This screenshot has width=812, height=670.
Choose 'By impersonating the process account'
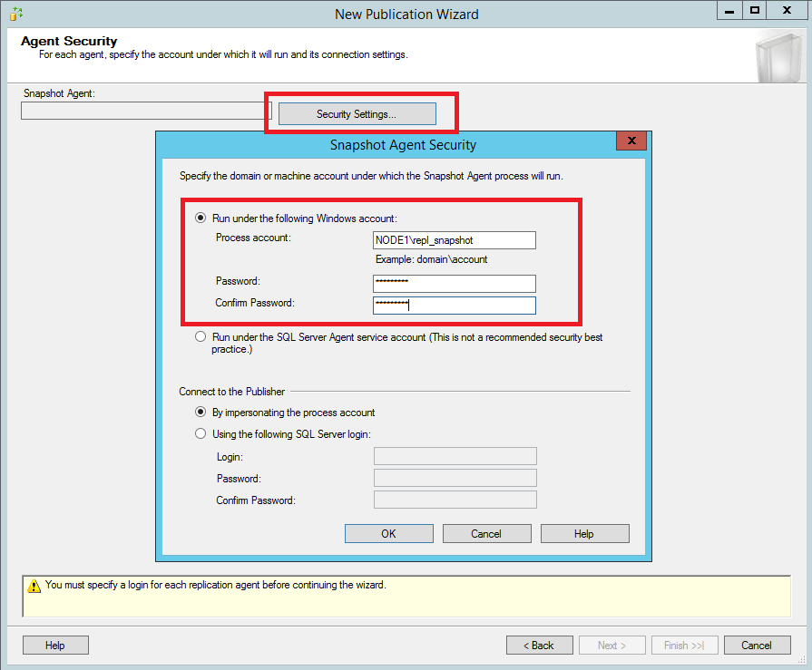[x=201, y=412]
